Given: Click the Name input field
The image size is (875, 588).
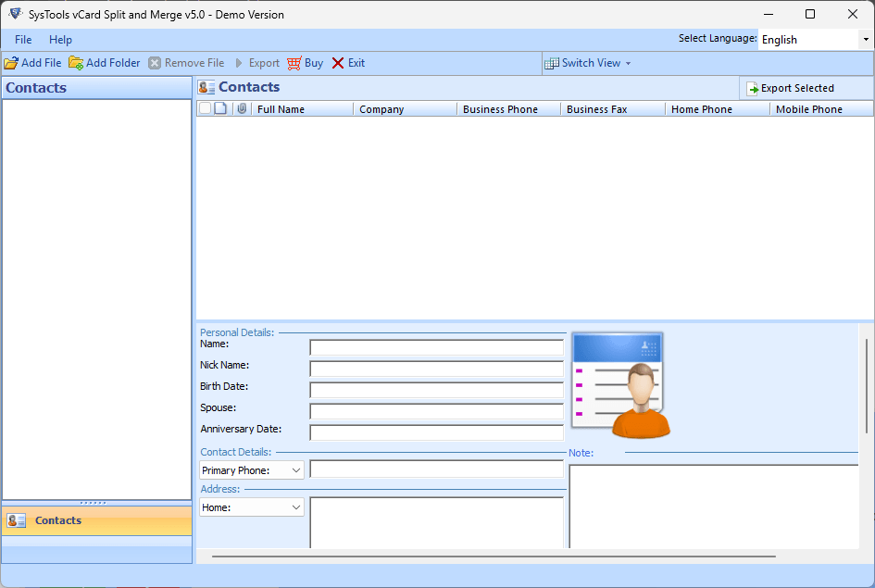Looking at the screenshot, I should 436,347.
